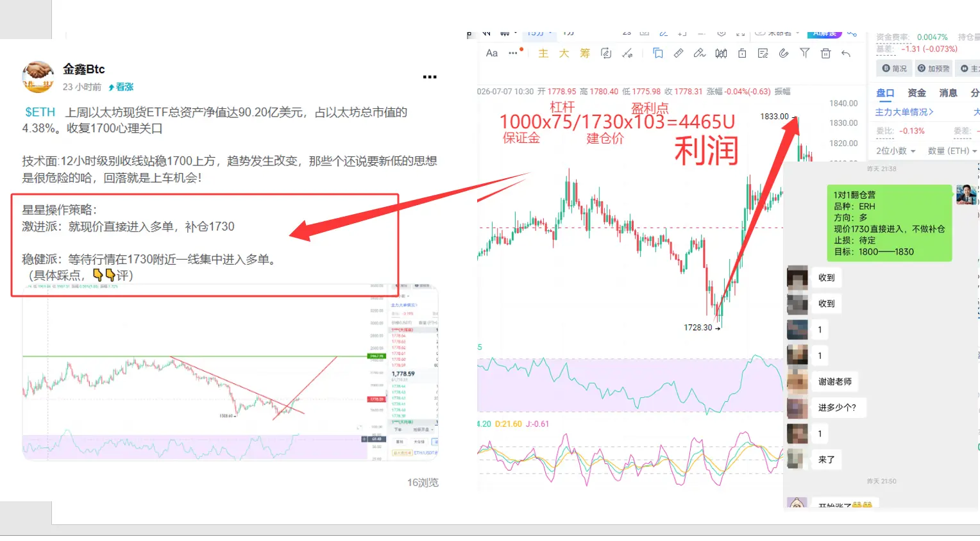
Task: Click the D:21.60 KDJ indicator value
Action: pyautogui.click(x=509, y=424)
